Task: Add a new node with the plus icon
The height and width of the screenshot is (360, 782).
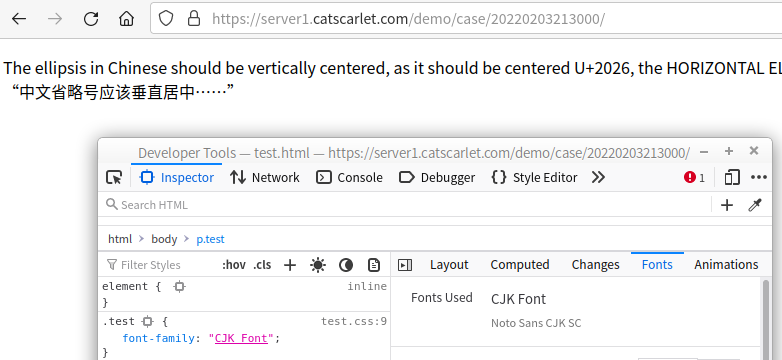Action: [x=727, y=205]
